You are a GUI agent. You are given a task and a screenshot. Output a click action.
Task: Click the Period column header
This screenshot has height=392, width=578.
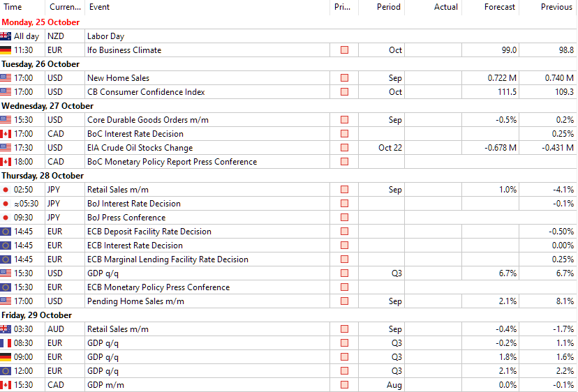[382, 7]
